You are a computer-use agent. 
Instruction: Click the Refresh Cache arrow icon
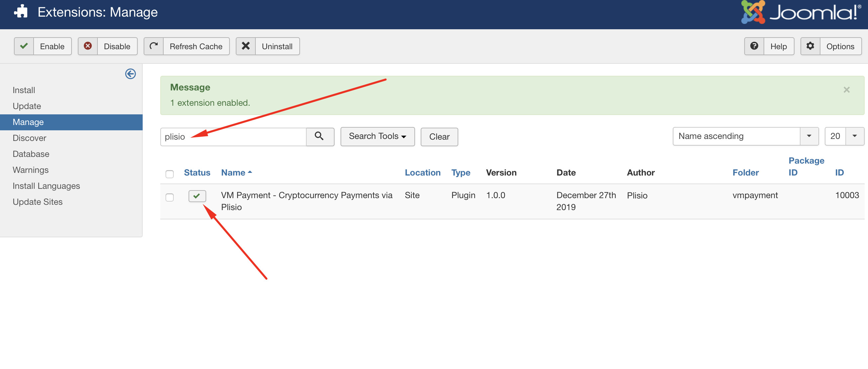click(x=154, y=46)
